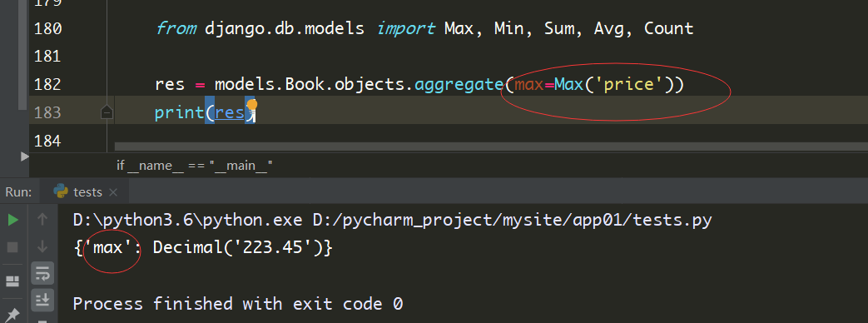
Task: Open the restore layout icon in Run panel
Action: click(12, 281)
